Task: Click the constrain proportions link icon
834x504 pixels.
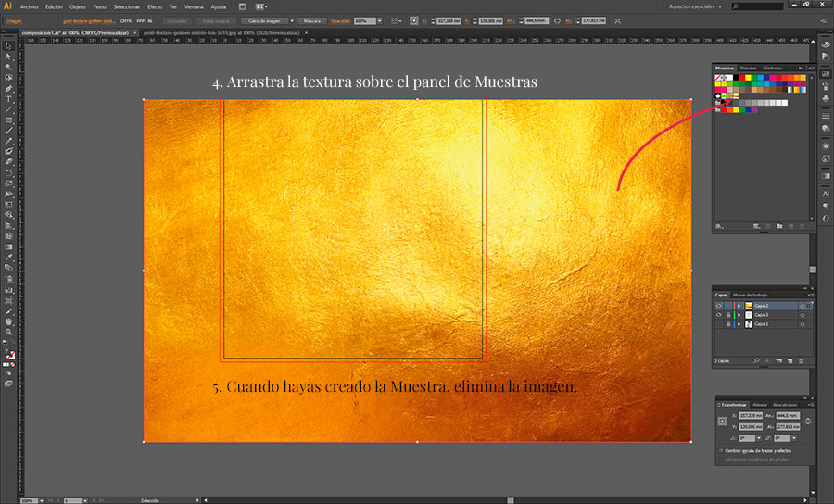Action: (x=808, y=422)
